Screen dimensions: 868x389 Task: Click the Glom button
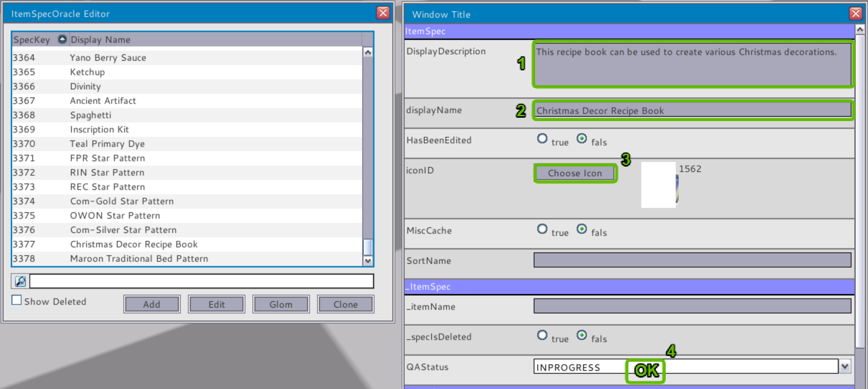281,304
